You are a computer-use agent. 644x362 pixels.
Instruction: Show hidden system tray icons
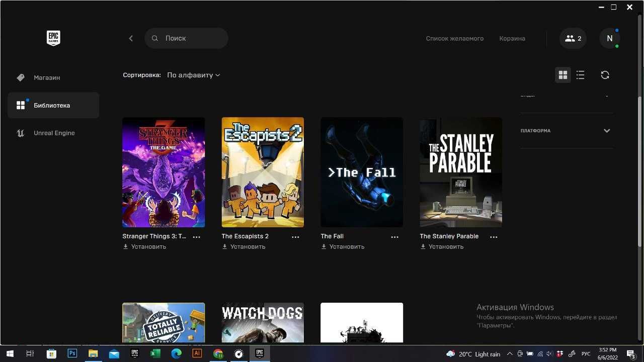tap(510, 354)
